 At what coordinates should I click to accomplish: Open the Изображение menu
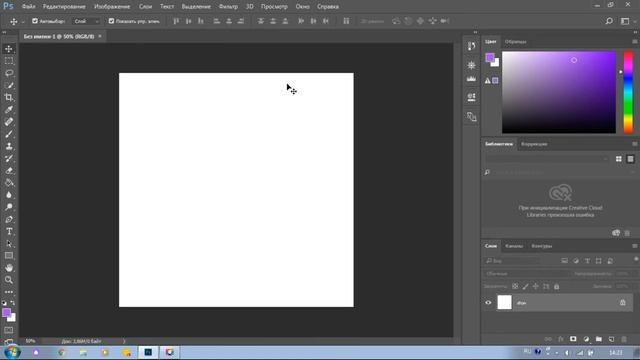pyautogui.click(x=112, y=7)
